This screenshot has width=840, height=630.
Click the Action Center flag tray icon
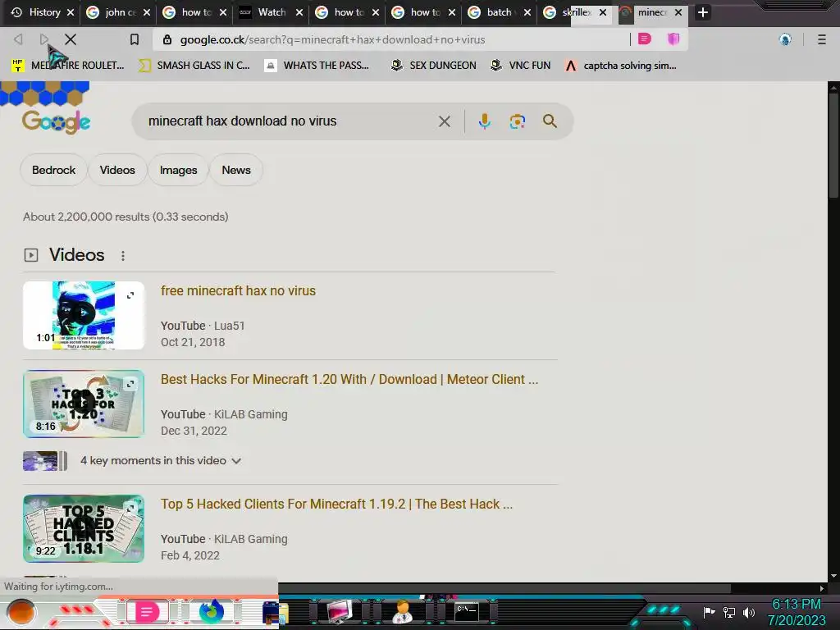[710, 612]
